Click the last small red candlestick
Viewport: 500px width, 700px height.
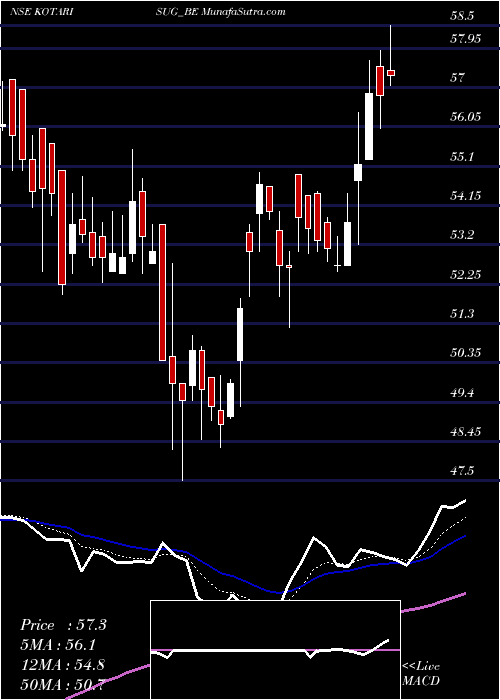(x=391, y=73)
